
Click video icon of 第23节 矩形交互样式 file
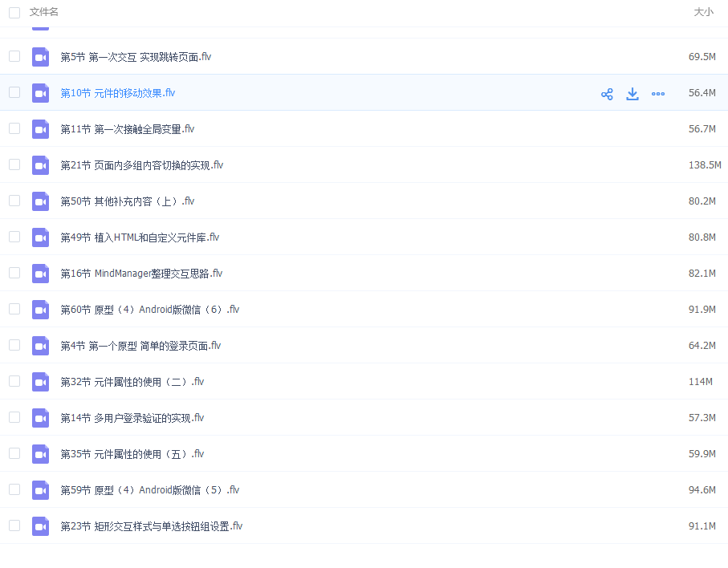40,526
